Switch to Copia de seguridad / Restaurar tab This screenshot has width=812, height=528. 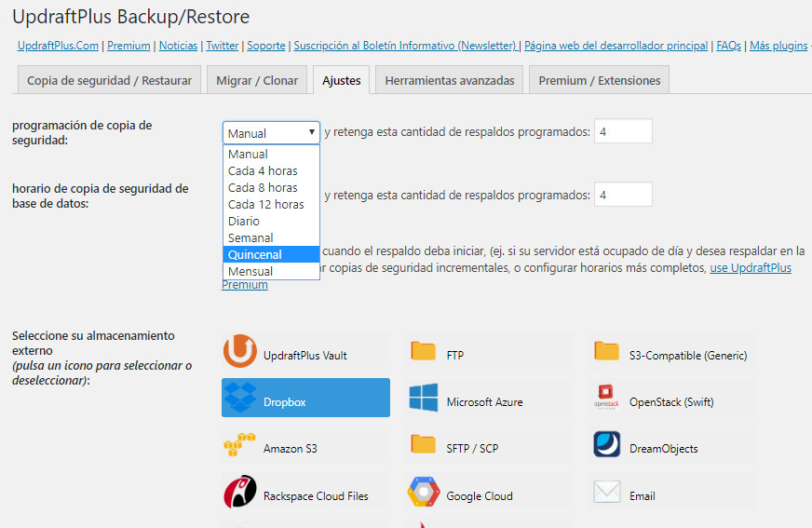109,80
